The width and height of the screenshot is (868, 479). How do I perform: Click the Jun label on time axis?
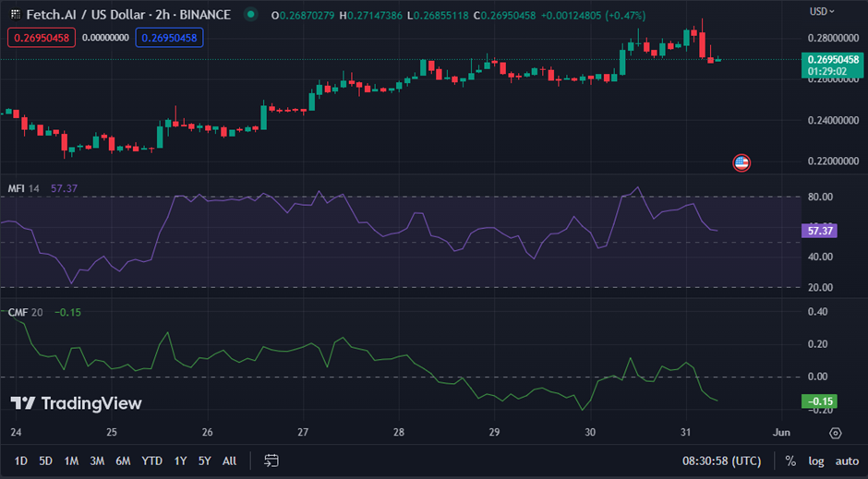[781, 433]
